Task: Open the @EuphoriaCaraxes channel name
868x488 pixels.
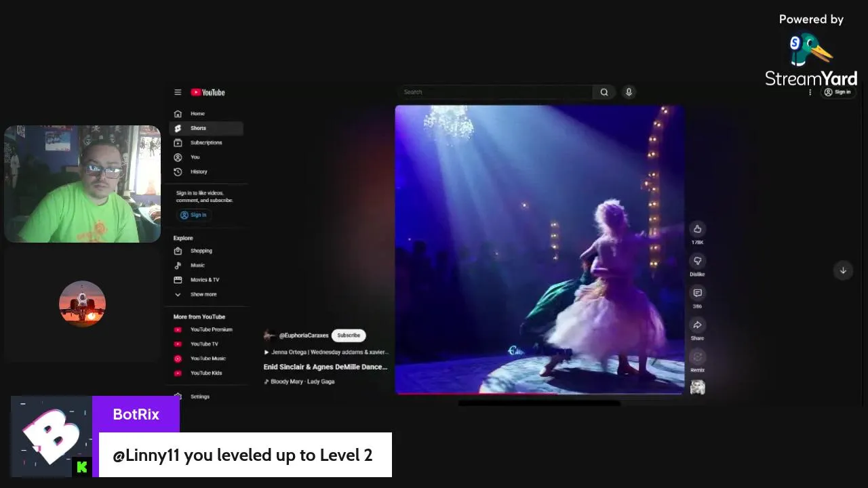Action: click(x=304, y=335)
